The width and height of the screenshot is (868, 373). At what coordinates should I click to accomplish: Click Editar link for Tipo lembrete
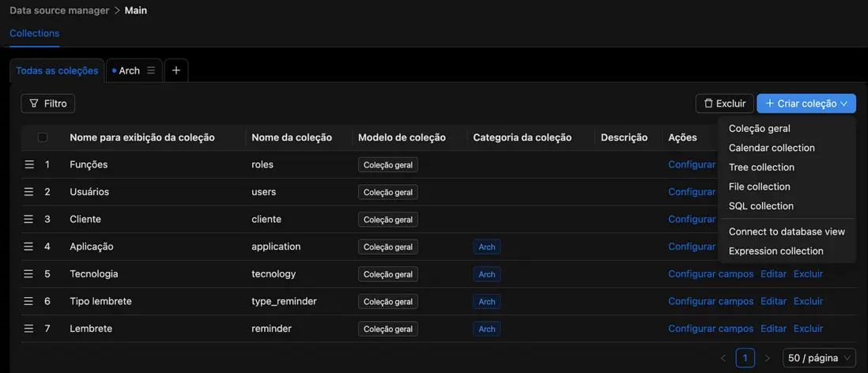(x=773, y=301)
